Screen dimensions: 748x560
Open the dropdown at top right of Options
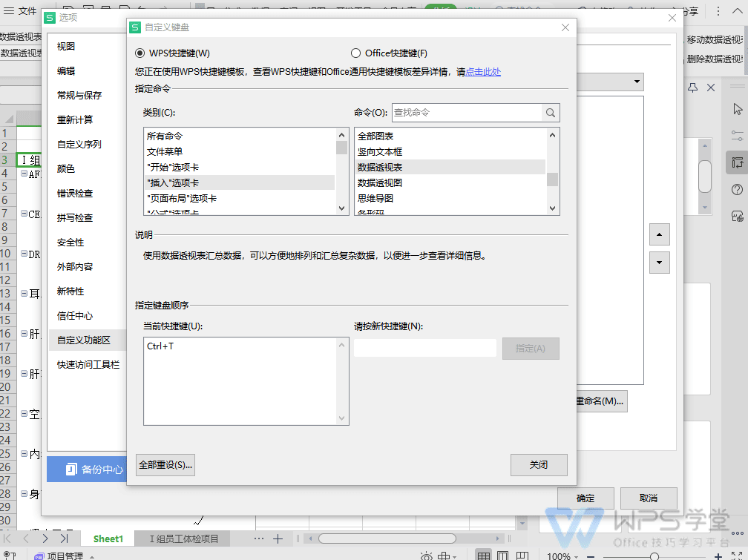637,82
